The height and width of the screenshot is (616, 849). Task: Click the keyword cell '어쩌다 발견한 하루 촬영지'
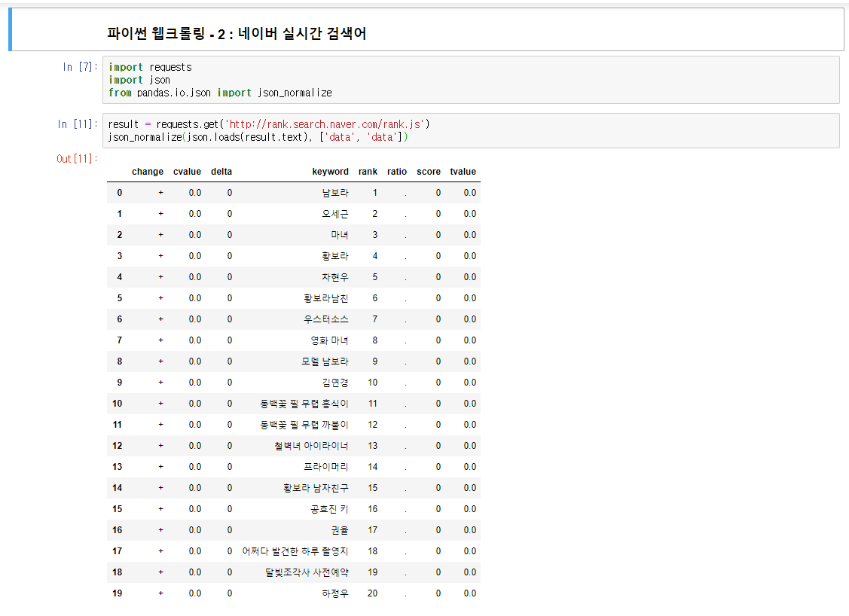coord(295,551)
